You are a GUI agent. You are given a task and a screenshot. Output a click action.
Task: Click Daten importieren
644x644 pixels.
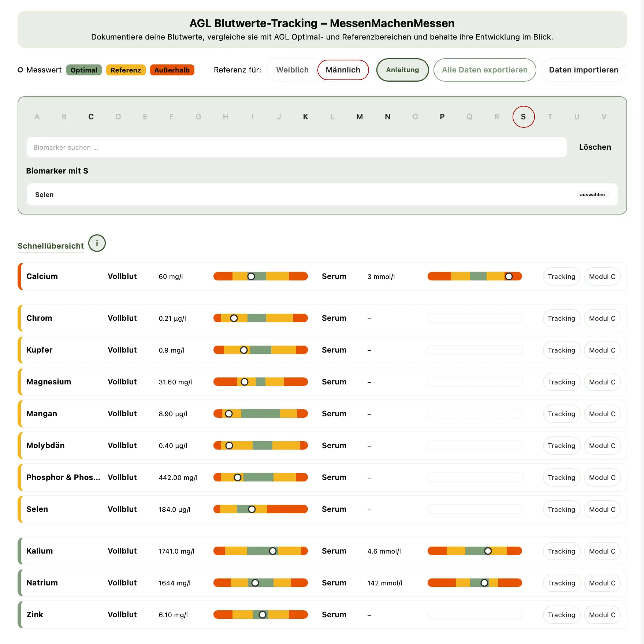(583, 70)
